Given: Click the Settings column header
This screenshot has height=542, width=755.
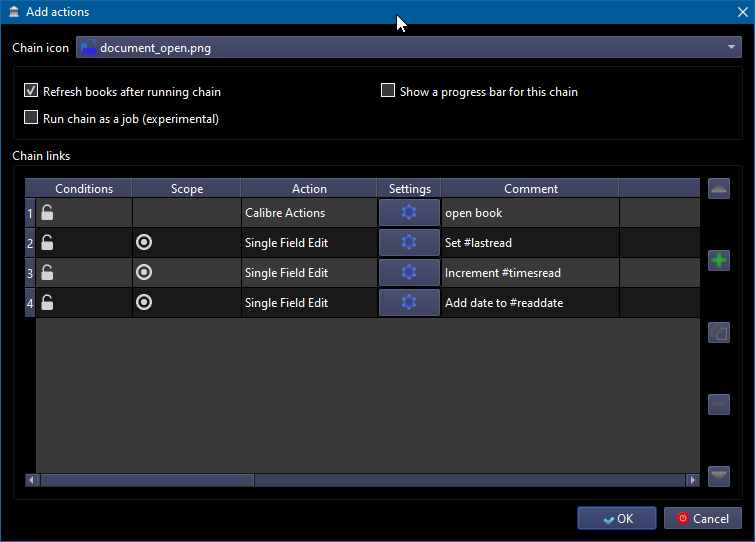Looking at the screenshot, I should click(409, 188).
